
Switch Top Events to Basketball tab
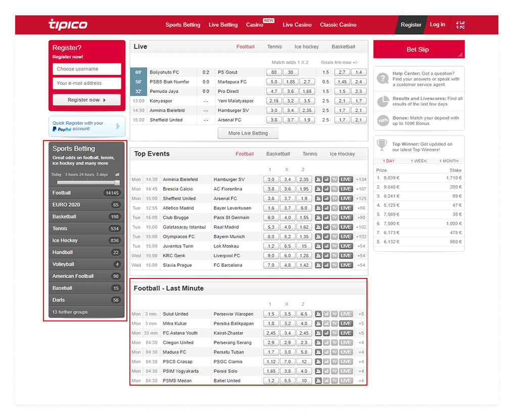pos(278,154)
